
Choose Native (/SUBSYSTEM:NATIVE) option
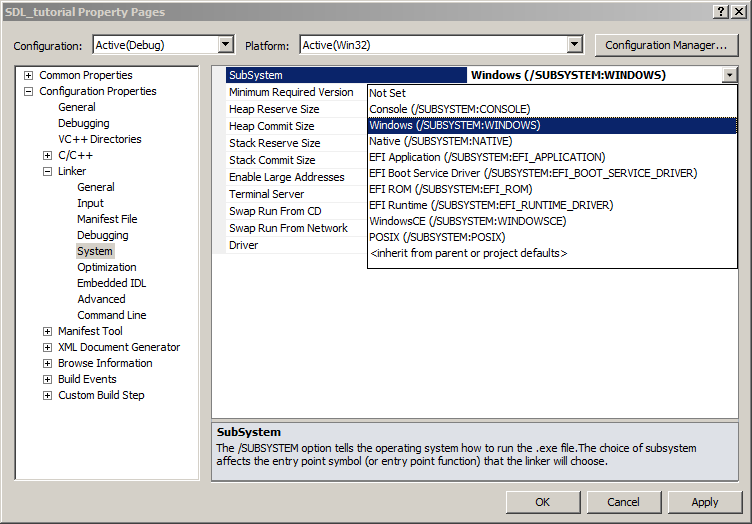point(552,141)
